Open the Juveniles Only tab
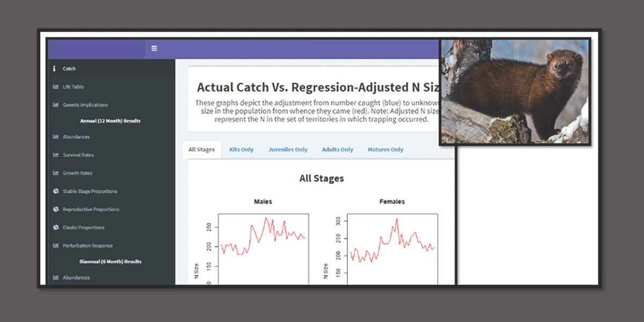 288,149
